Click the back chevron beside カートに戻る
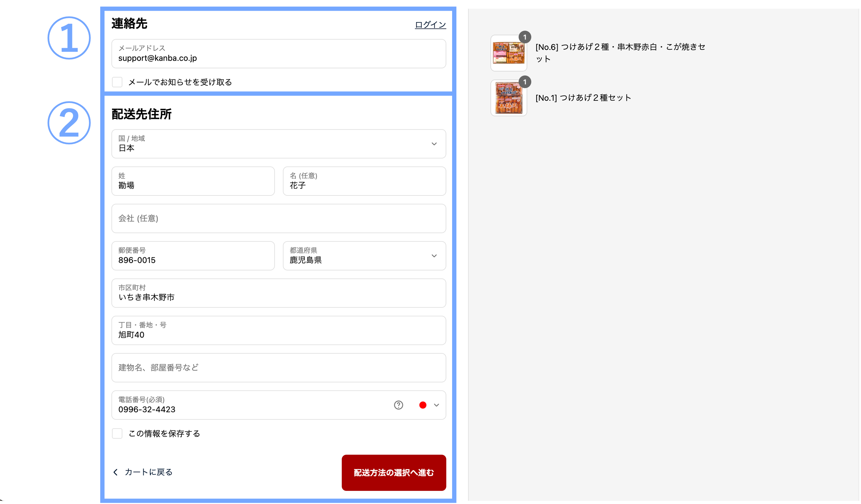The width and height of the screenshot is (861, 504). (116, 472)
